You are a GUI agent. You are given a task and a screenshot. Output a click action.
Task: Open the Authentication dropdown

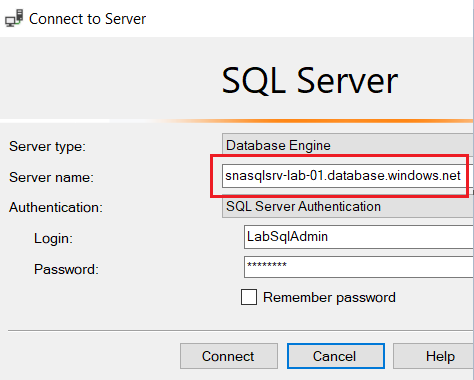pos(348,207)
